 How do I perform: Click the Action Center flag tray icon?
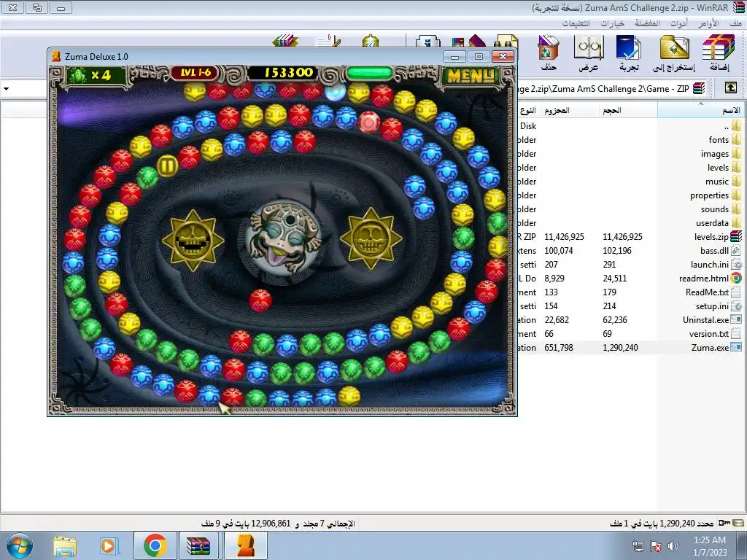coord(656,545)
